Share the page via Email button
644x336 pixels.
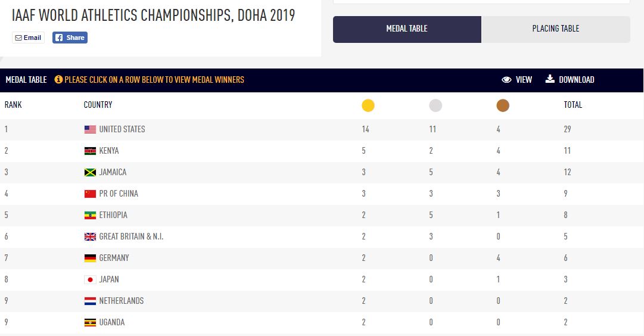pos(28,38)
